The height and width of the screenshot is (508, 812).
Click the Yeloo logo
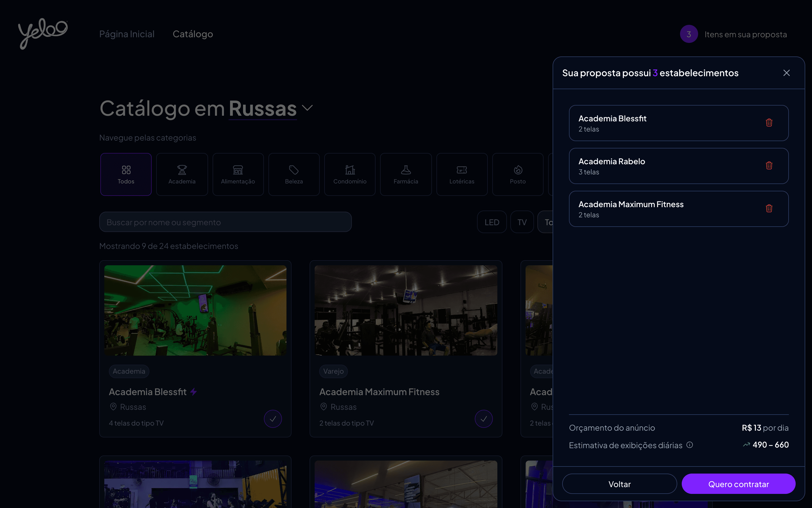[x=43, y=34]
